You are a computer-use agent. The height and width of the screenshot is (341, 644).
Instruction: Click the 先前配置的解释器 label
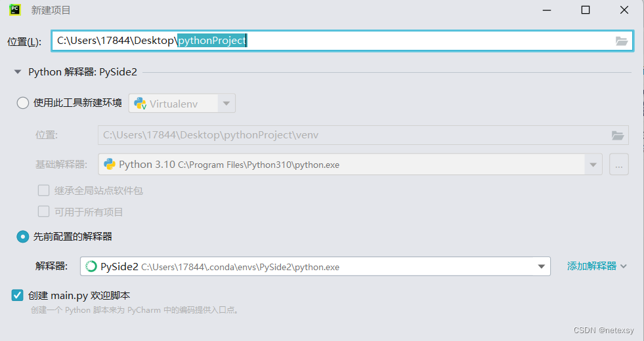point(73,236)
